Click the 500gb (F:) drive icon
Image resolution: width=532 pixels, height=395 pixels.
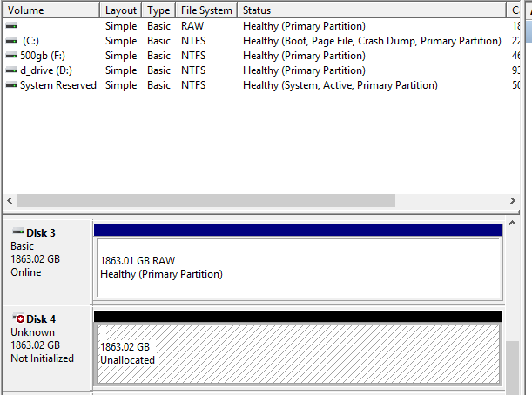point(11,56)
